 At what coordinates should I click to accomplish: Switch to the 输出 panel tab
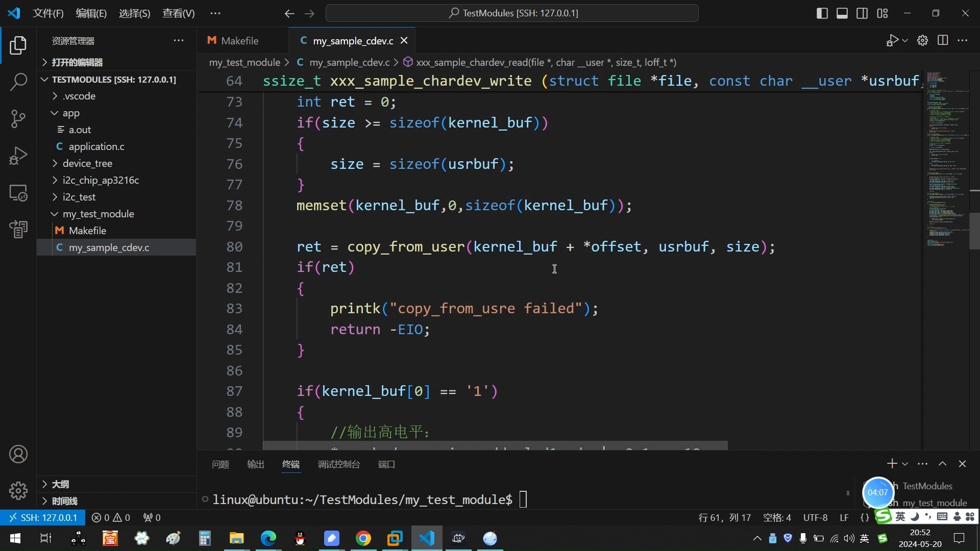coord(256,464)
